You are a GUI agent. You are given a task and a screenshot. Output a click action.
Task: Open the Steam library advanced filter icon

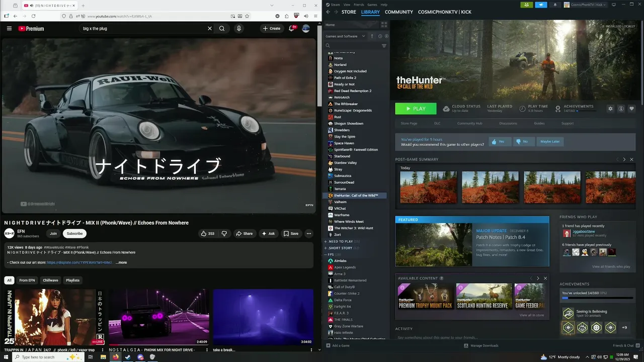[384, 46]
